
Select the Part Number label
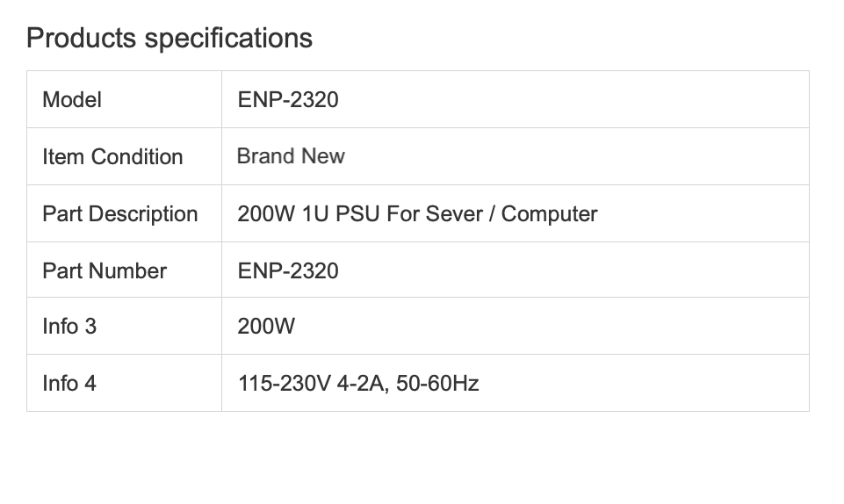coord(105,271)
